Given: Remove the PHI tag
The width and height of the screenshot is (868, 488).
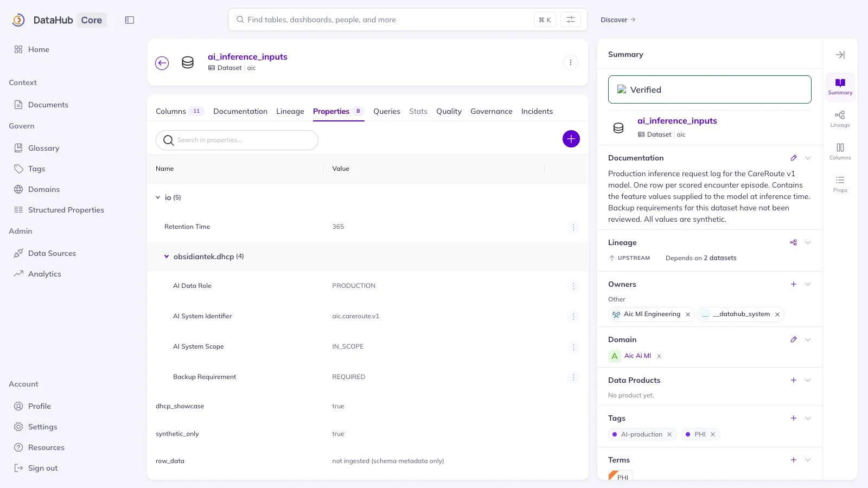Looking at the screenshot, I should click(x=713, y=434).
